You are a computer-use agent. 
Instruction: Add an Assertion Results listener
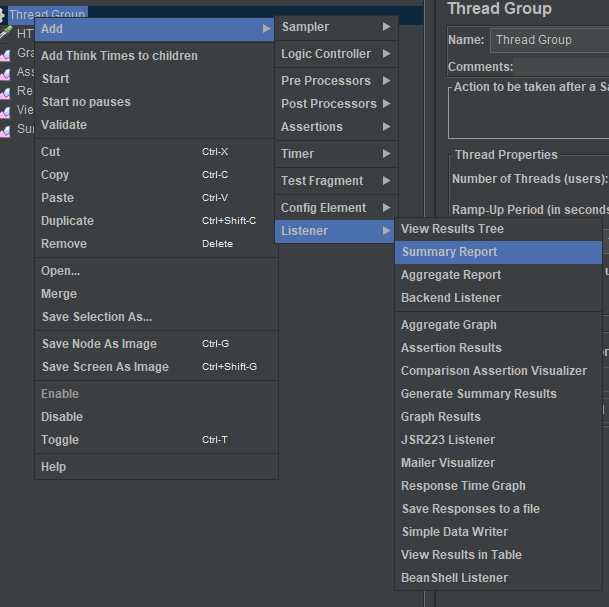pos(498,348)
